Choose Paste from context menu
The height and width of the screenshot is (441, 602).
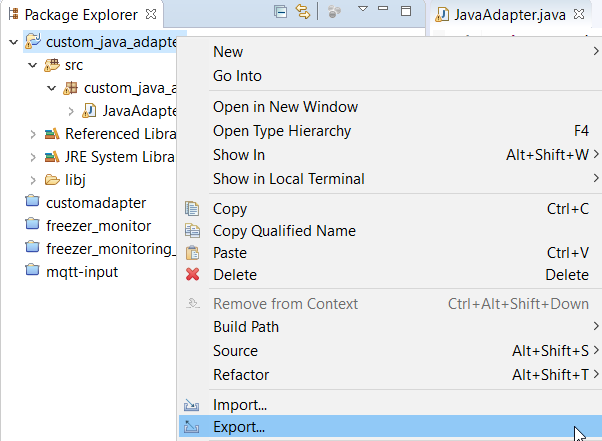[390, 253]
